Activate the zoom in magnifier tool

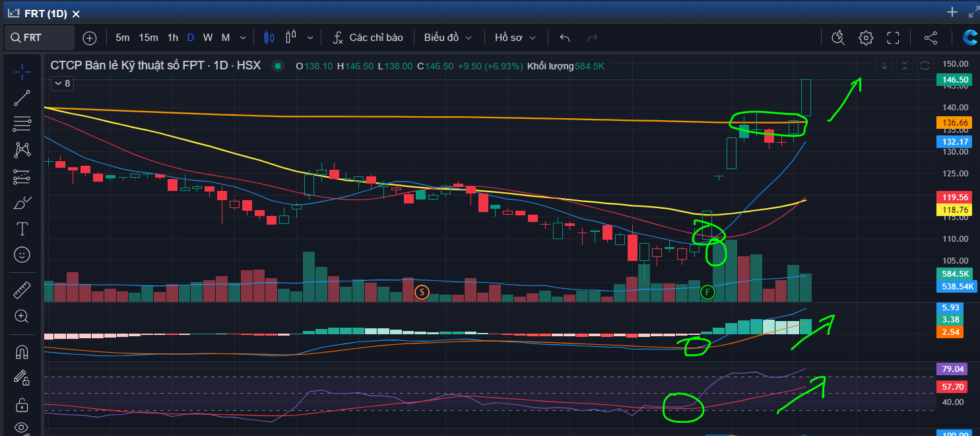[22, 316]
